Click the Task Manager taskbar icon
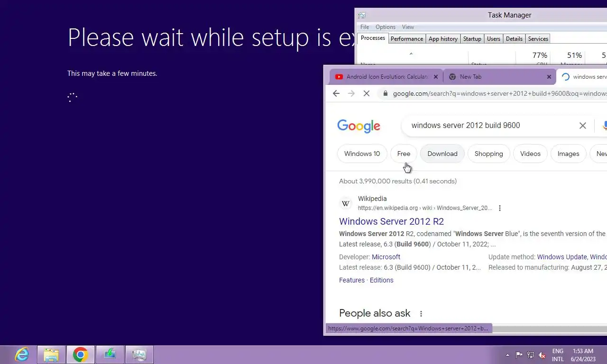Screen dimensions: 607x364 tap(139, 355)
